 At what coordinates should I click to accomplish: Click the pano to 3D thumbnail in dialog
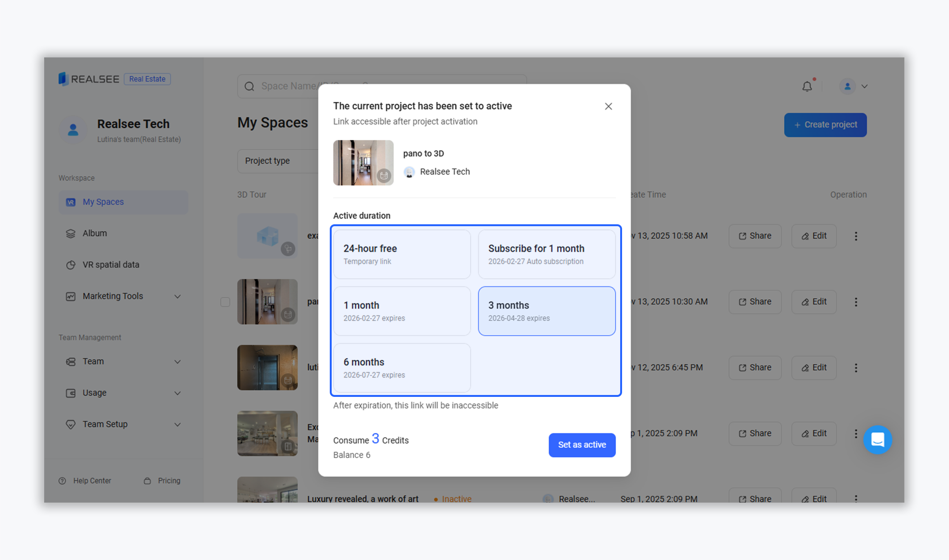363,163
